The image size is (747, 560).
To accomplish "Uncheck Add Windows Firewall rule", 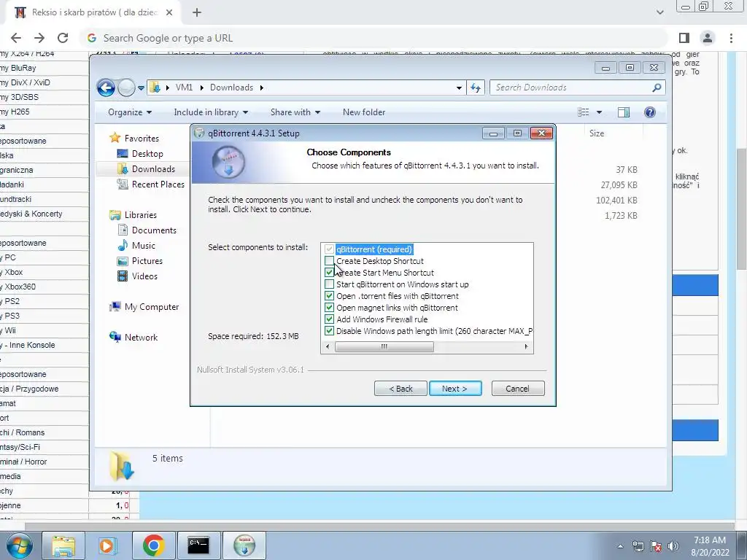I will coord(329,319).
